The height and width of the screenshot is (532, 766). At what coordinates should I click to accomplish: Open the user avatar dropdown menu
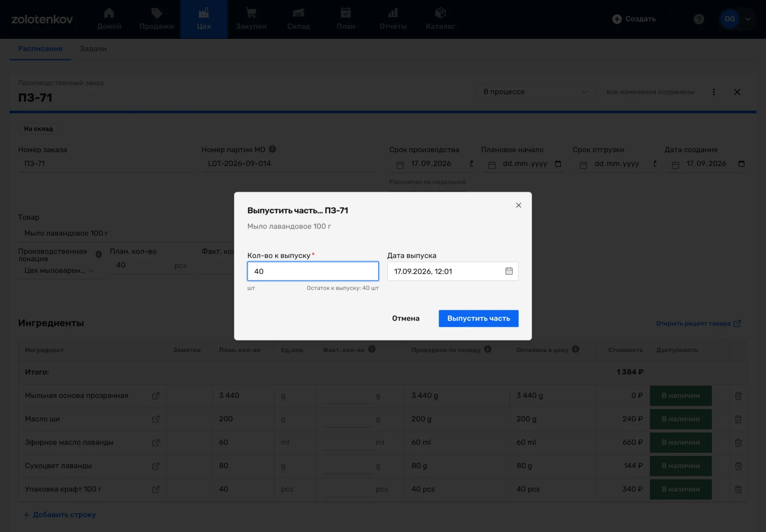[737, 19]
